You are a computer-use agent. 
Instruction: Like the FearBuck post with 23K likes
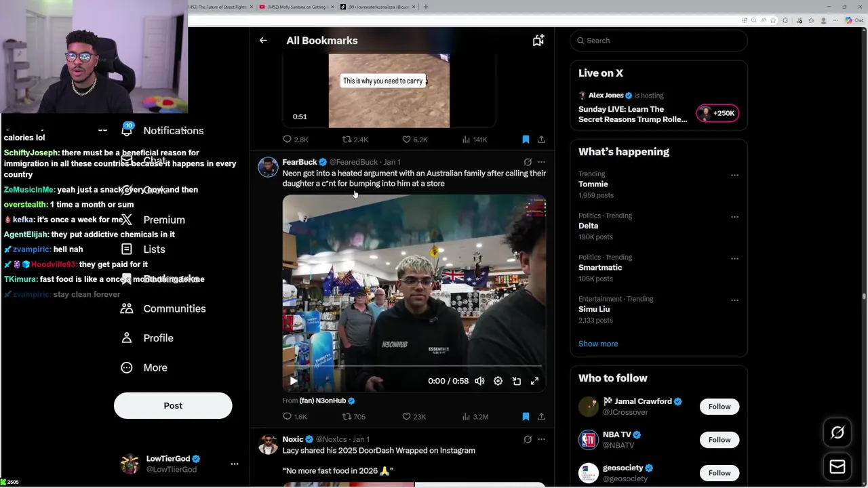point(414,417)
